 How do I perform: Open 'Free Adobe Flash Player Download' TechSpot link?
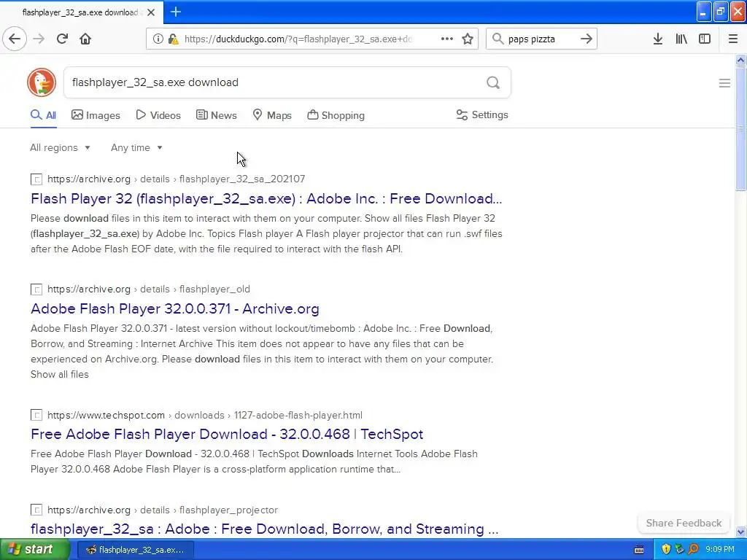click(x=227, y=435)
